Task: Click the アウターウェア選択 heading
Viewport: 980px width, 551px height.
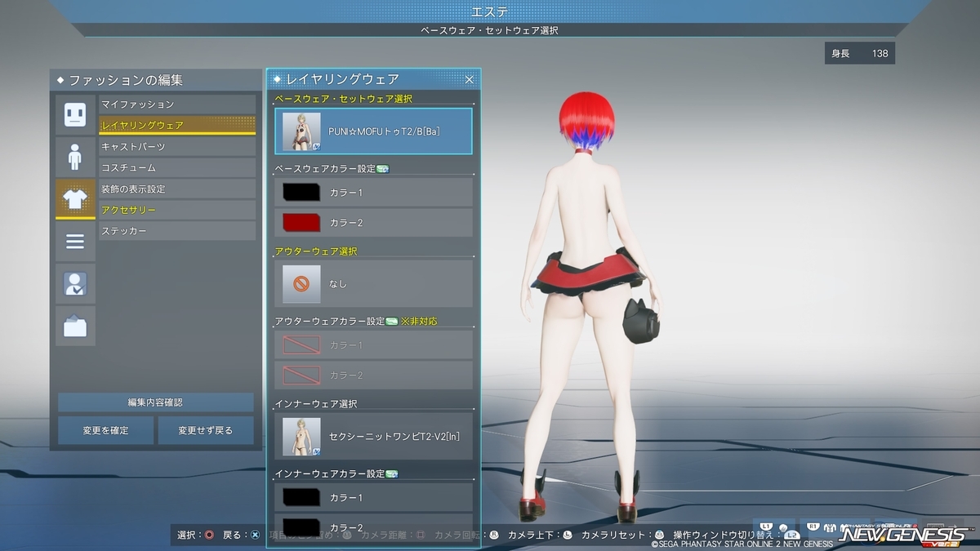Action: pos(316,251)
